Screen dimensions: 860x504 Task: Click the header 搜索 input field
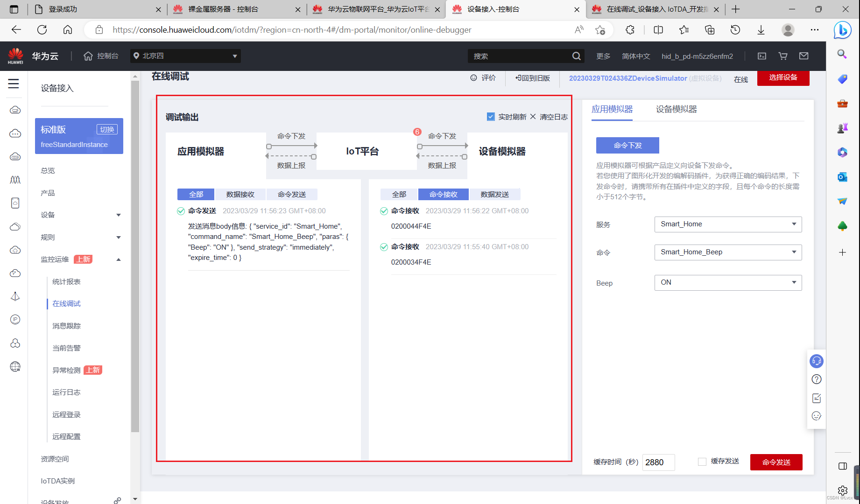pos(519,56)
